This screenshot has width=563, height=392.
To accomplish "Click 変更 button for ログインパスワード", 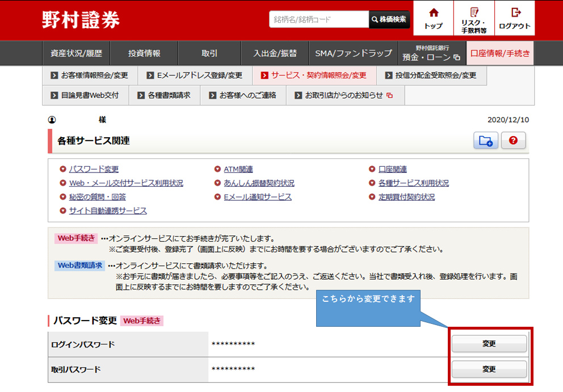I will (x=489, y=344).
